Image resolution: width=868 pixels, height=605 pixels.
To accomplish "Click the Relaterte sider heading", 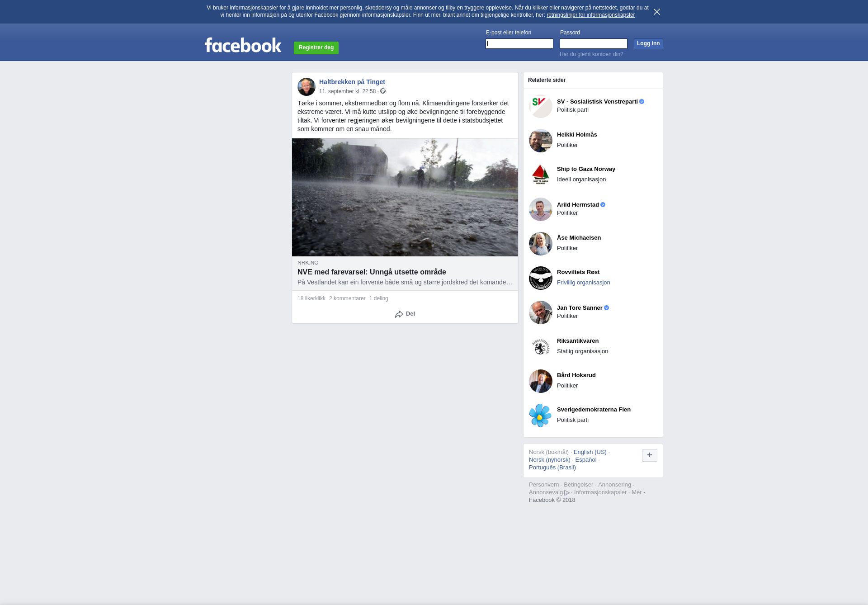I will (x=547, y=80).
